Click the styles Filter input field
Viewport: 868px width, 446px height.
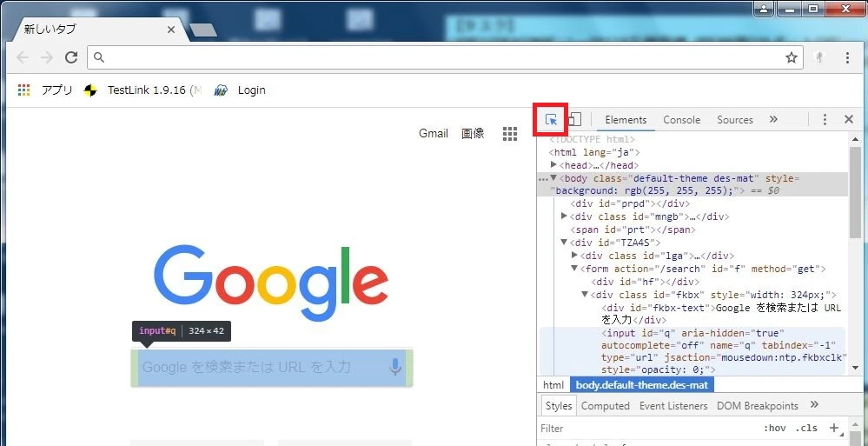click(x=647, y=428)
